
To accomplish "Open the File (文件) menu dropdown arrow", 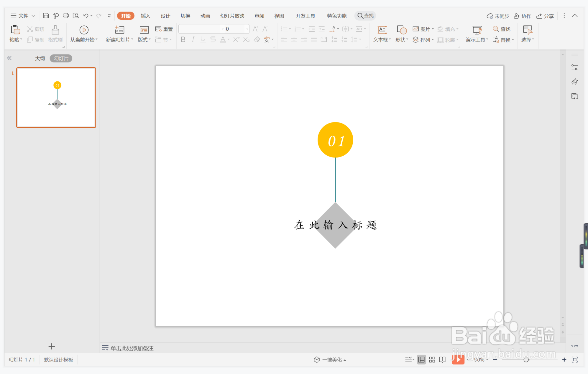I will coord(34,16).
